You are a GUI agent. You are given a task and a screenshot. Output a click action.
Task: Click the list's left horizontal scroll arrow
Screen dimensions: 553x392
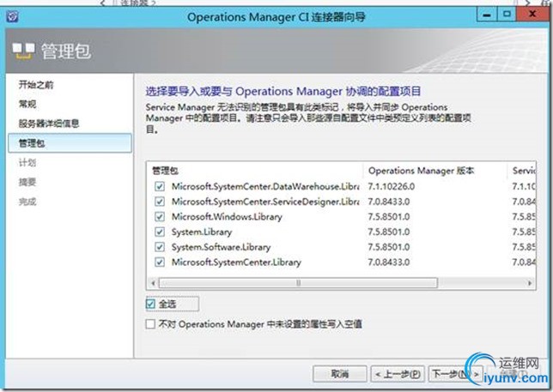[154, 282]
